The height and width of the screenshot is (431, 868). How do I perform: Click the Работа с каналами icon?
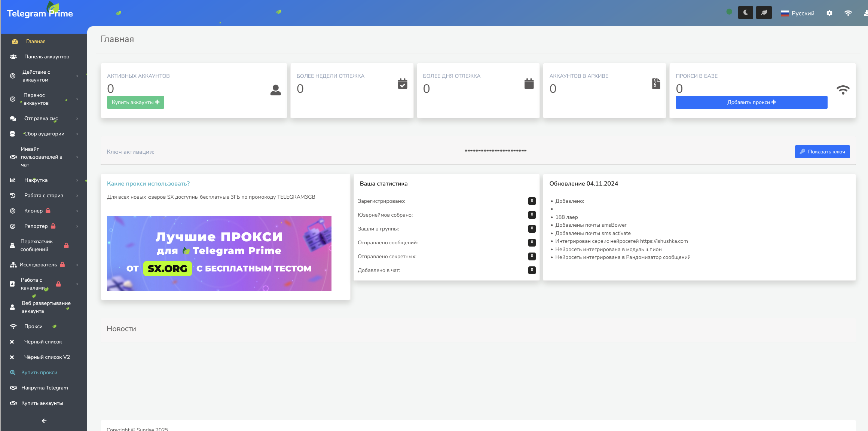12,284
